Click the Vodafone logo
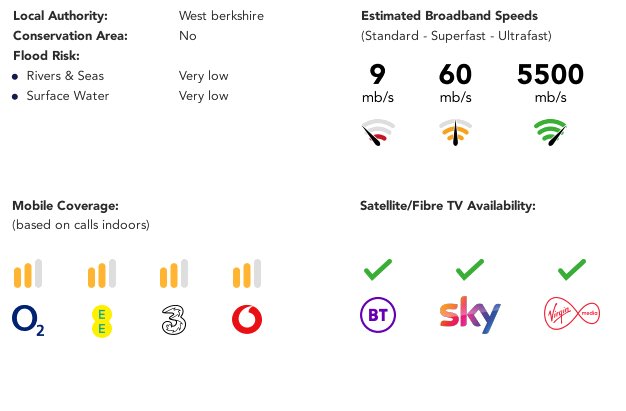 [x=247, y=319]
